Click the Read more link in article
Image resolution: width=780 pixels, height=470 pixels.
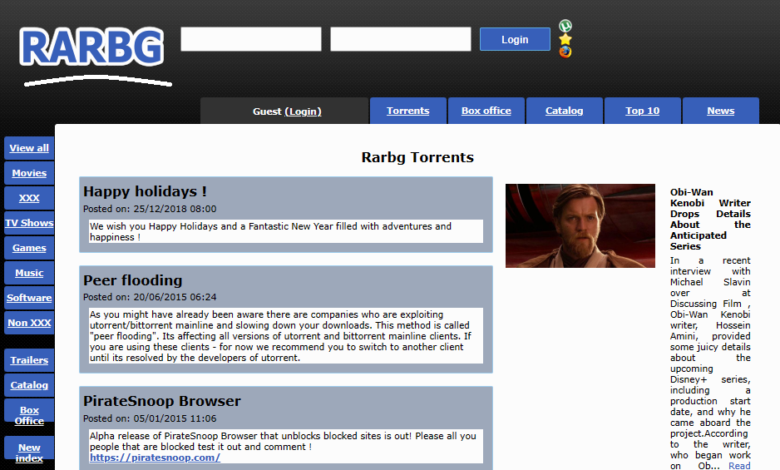coord(739,466)
